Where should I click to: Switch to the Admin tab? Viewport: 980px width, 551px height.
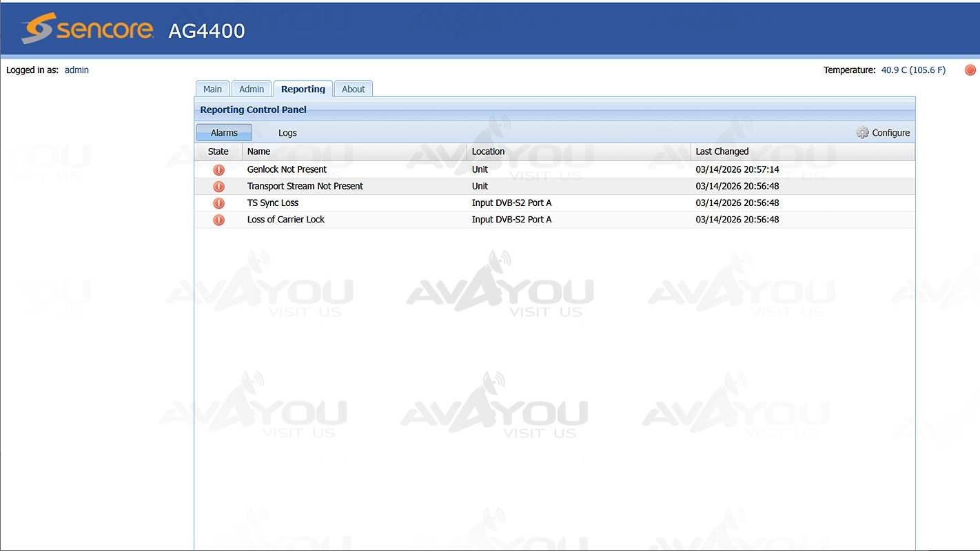coord(252,89)
